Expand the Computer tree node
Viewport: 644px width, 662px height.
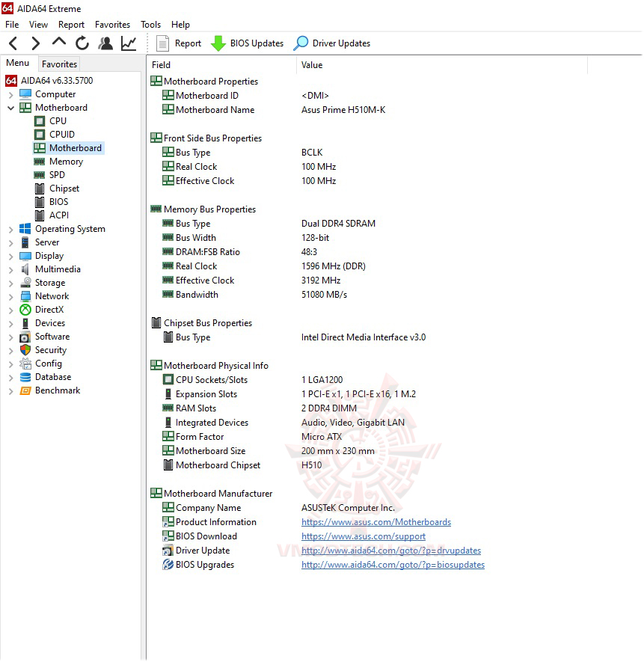(11, 94)
